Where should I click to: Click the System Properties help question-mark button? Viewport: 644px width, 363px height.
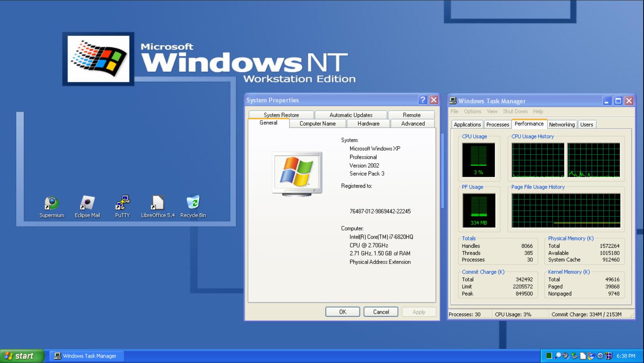423,100
